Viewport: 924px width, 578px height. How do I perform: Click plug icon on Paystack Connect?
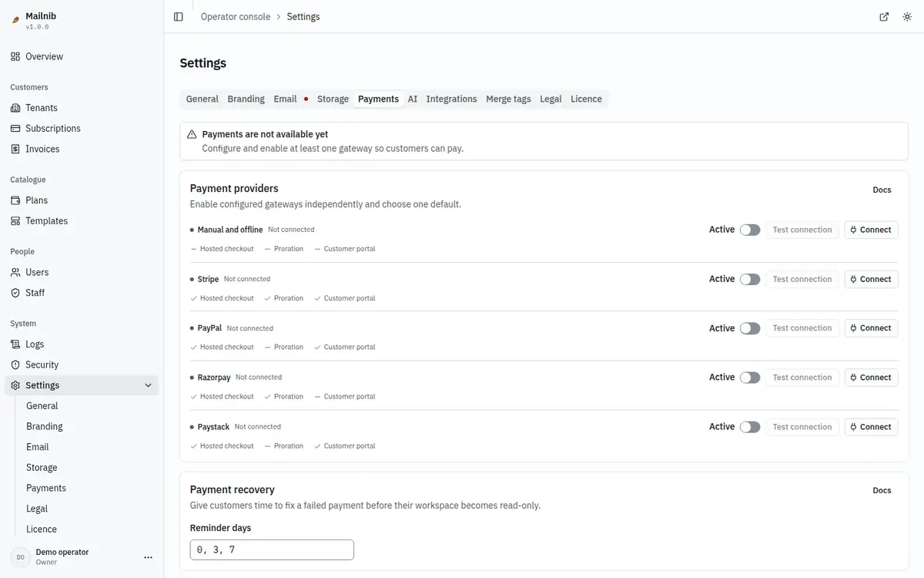[x=853, y=427]
